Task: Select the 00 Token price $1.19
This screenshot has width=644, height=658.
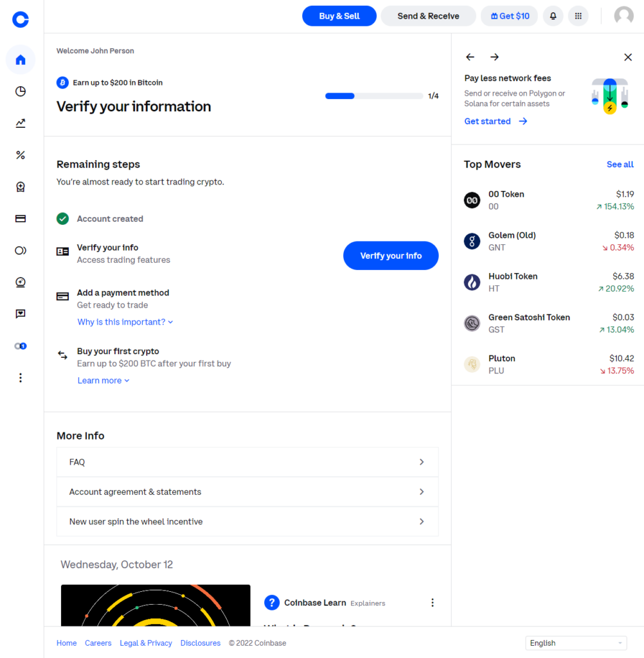Action: pyautogui.click(x=625, y=194)
